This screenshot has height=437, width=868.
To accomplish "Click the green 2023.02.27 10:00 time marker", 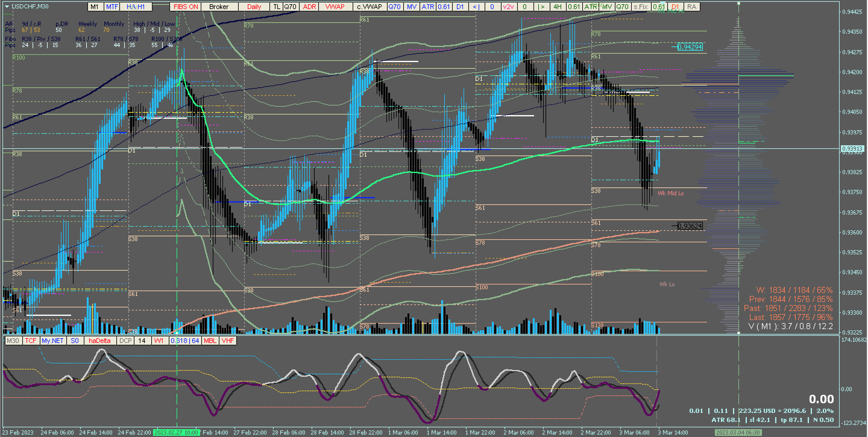I will click(x=176, y=432).
